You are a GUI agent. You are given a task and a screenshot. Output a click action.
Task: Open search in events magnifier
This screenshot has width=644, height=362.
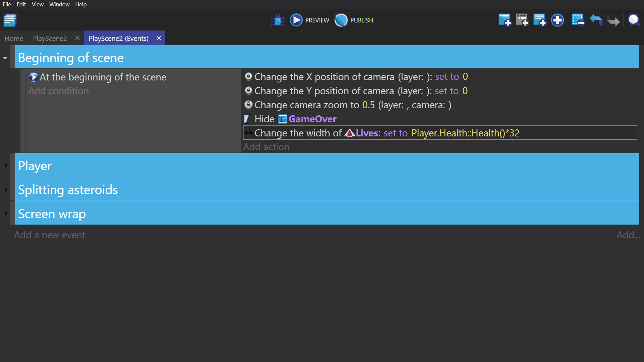[634, 20]
